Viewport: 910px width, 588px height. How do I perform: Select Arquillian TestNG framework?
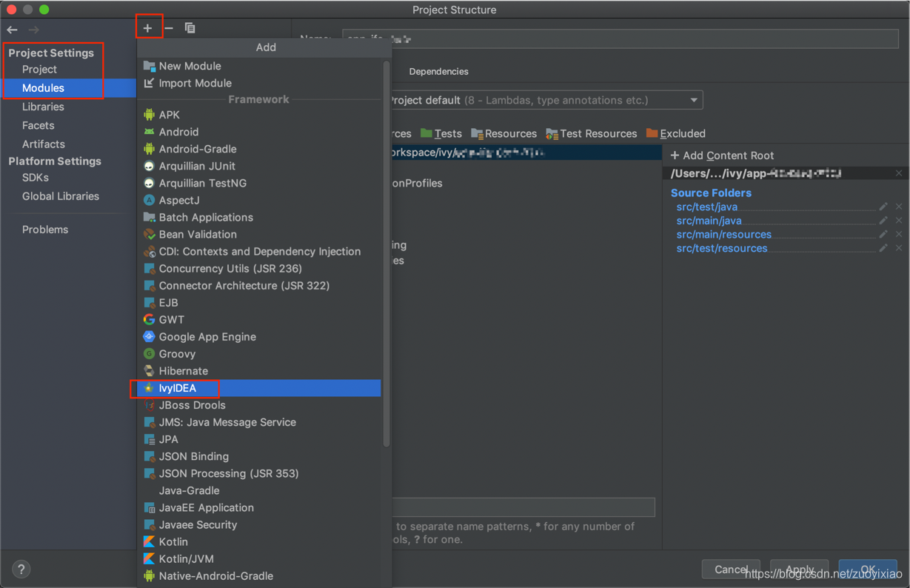(x=259, y=183)
